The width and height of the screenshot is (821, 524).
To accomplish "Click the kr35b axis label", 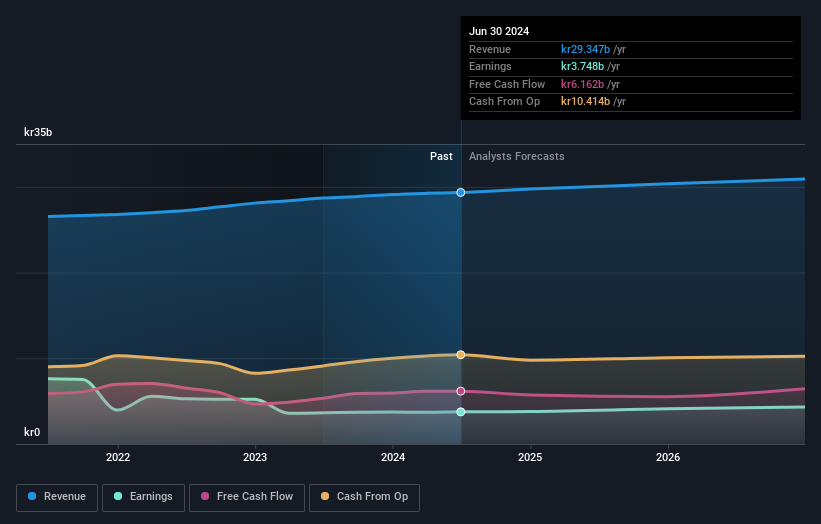I will click(38, 132).
